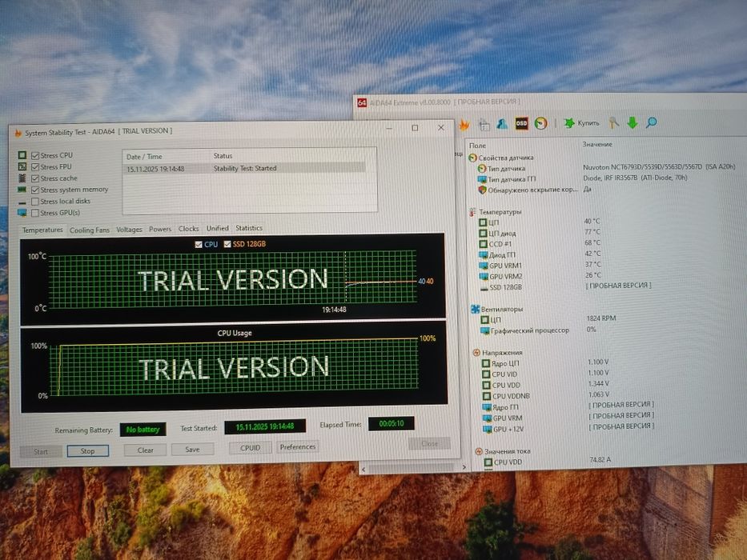Viewport: 747px width, 560px height.
Task: Uncheck the Stress CPU checkbox
Action: [35, 155]
